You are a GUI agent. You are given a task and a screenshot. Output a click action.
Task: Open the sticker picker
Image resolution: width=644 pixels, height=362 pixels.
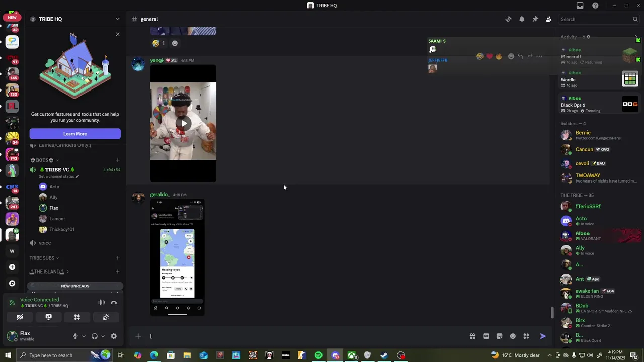[499, 336]
